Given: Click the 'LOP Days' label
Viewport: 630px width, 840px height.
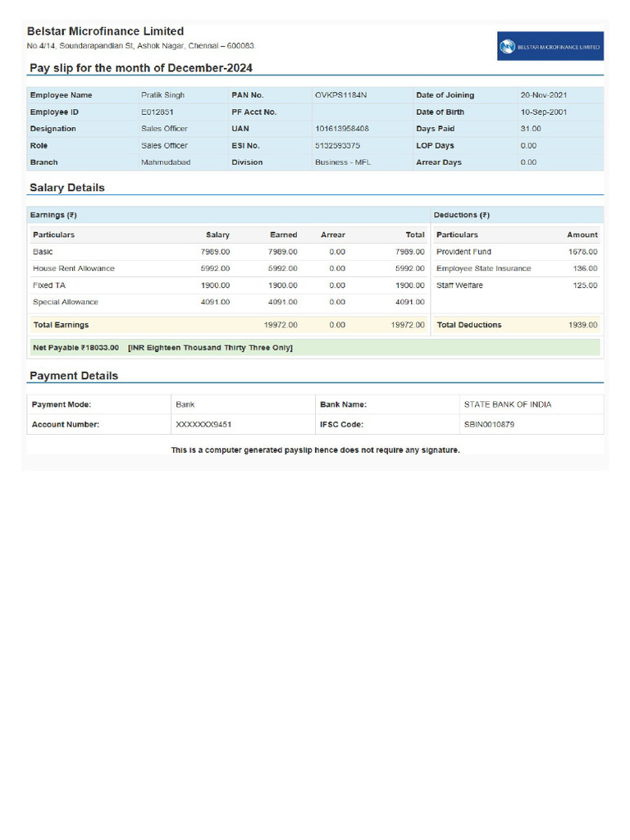Looking at the screenshot, I should point(435,146).
